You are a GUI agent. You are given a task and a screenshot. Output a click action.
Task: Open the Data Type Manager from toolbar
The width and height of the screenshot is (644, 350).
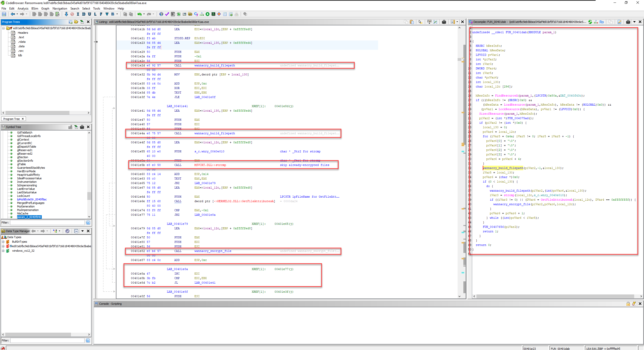tap(190, 14)
